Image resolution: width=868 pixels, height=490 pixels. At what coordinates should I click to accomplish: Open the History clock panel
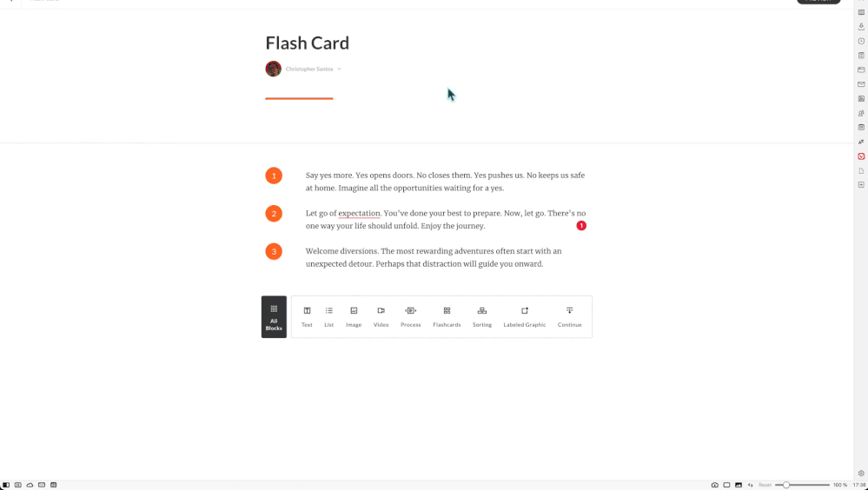pyautogui.click(x=861, y=41)
